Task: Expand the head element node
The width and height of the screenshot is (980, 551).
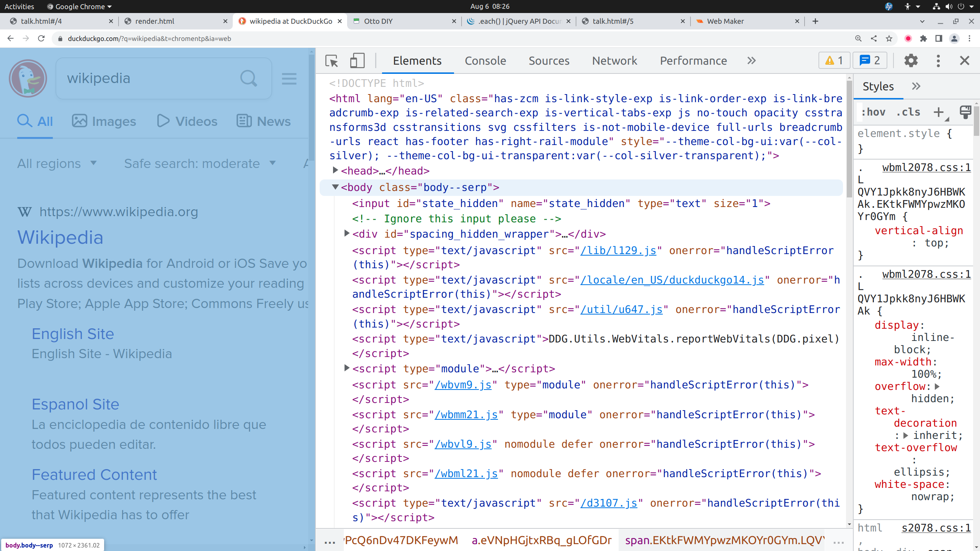Action: [335, 170]
